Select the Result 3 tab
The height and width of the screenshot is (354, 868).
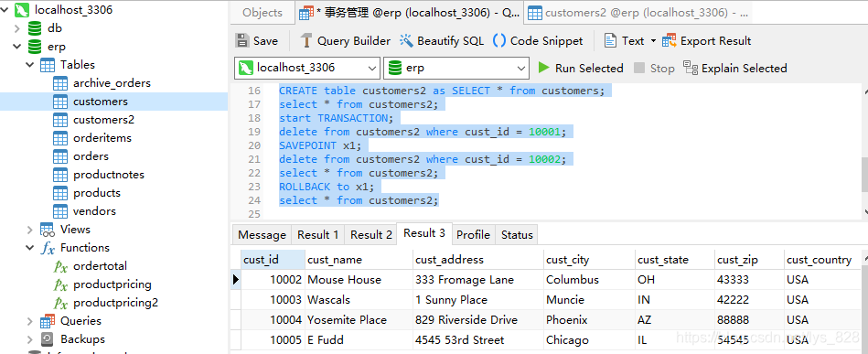[424, 233]
